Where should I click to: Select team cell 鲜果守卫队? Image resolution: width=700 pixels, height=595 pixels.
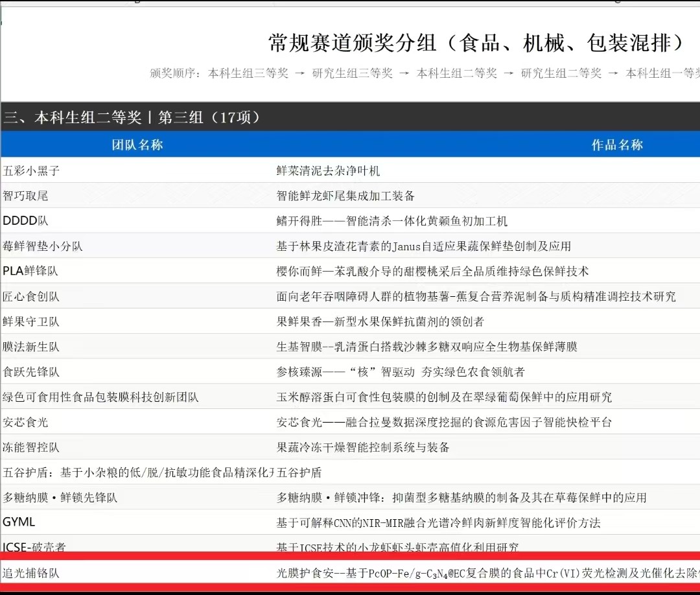tap(31, 321)
